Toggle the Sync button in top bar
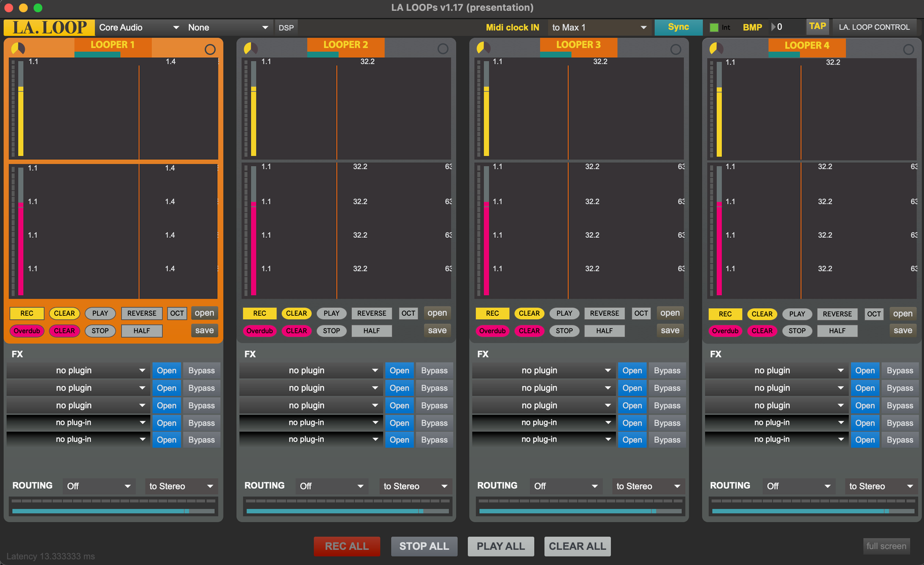 pos(678,27)
